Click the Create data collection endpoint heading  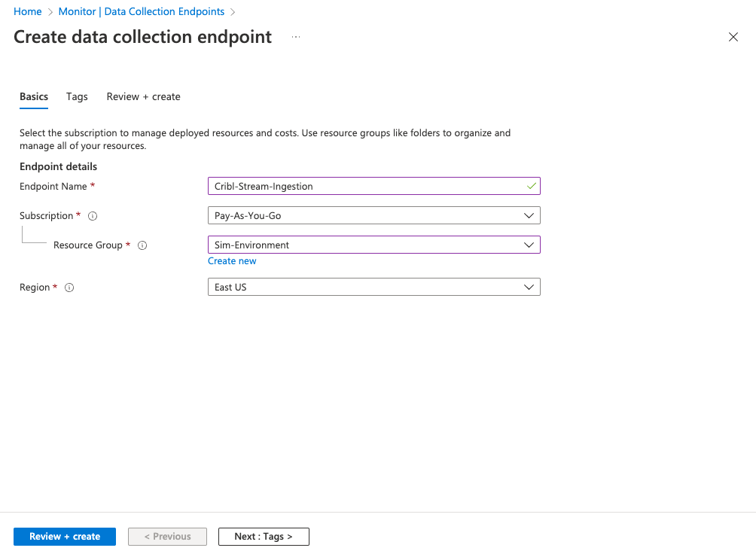point(143,37)
